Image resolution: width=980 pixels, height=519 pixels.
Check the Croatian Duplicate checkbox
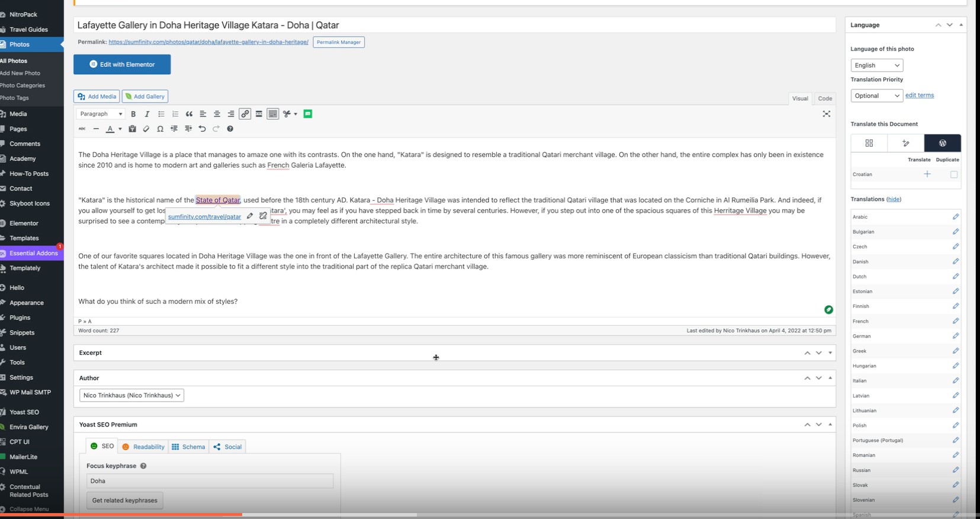coord(953,174)
